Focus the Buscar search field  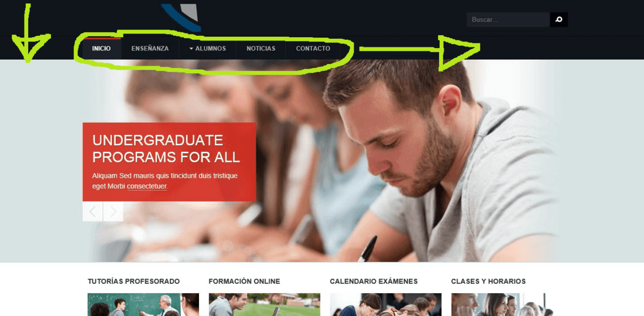[508, 19]
